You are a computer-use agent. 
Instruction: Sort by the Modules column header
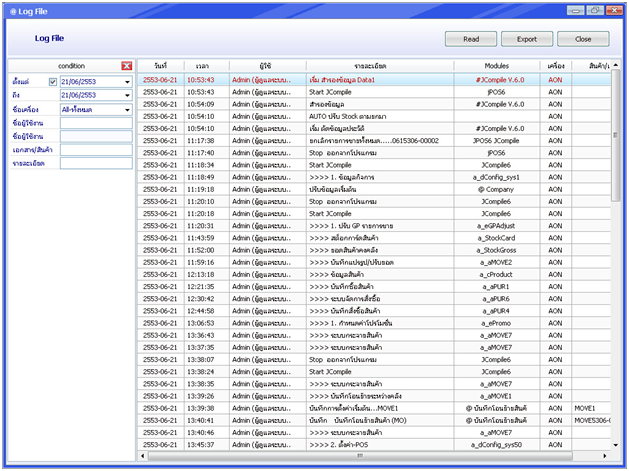click(497, 66)
